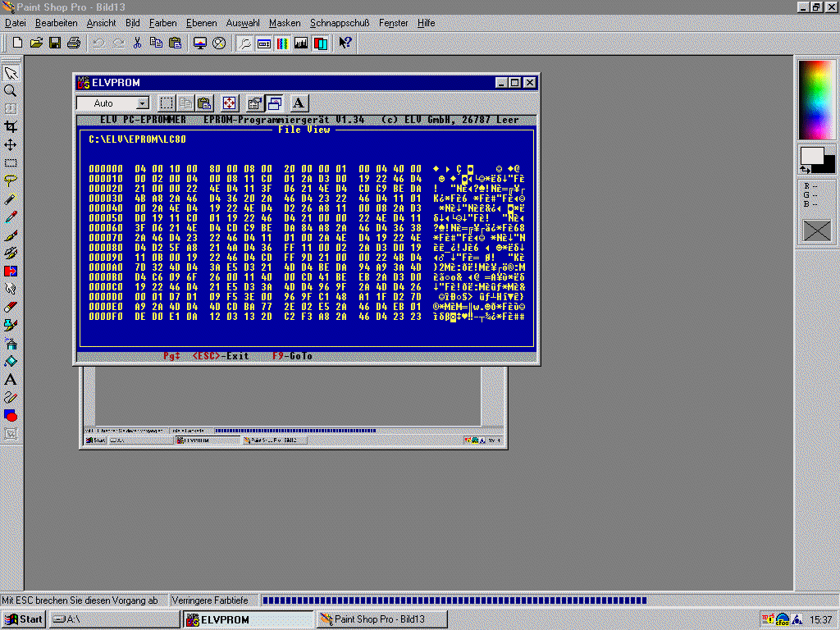Viewport: 840px width, 630px height.
Task: Open Font settings with the A button in ELVPROM
Action: (x=299, y=103)
